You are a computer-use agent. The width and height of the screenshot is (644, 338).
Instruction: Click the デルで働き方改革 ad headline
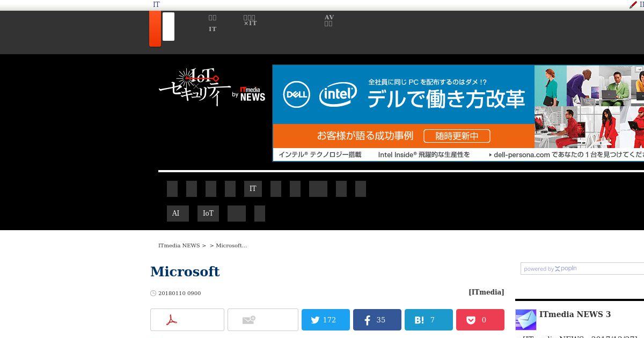point(446,99)
